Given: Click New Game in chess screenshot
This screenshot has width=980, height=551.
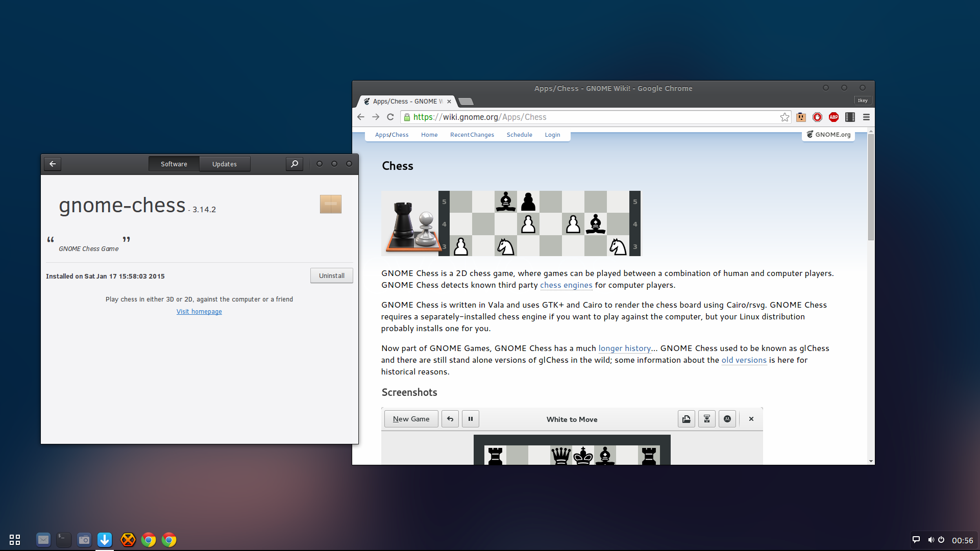Looking at the screenshot, I should (411, 419).
